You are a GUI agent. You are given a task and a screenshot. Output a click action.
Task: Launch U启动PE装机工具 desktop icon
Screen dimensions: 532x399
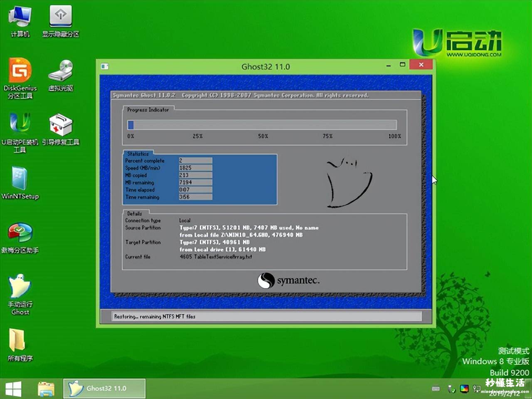(20, 133)
